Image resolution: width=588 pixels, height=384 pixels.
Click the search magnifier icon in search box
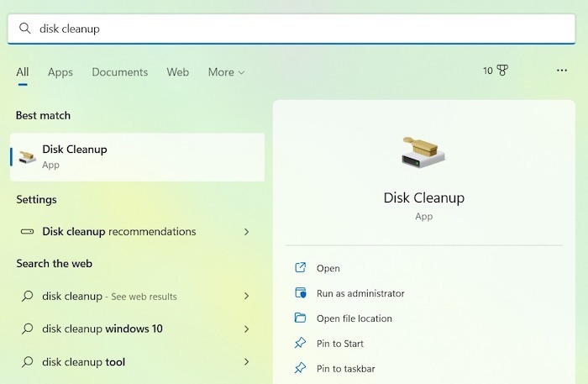coord(24,28)
